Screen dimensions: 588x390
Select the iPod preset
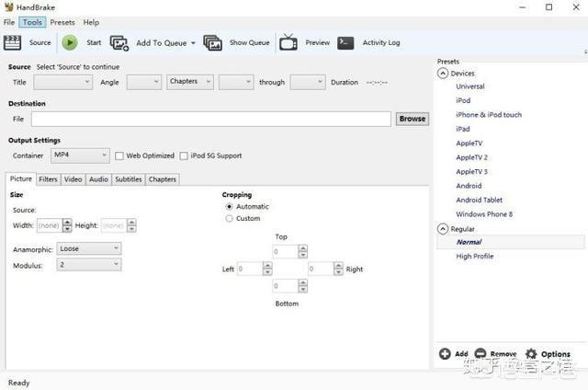click(463, 100)
